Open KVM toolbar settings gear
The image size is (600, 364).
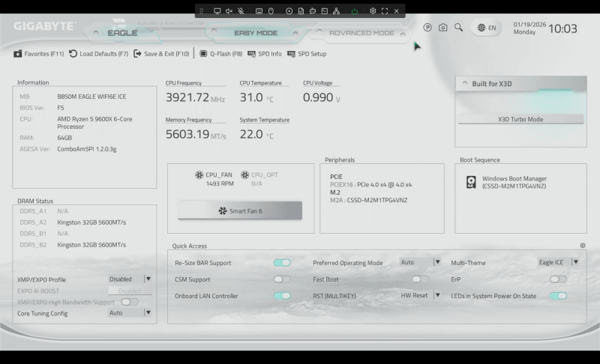coord(373,11)
